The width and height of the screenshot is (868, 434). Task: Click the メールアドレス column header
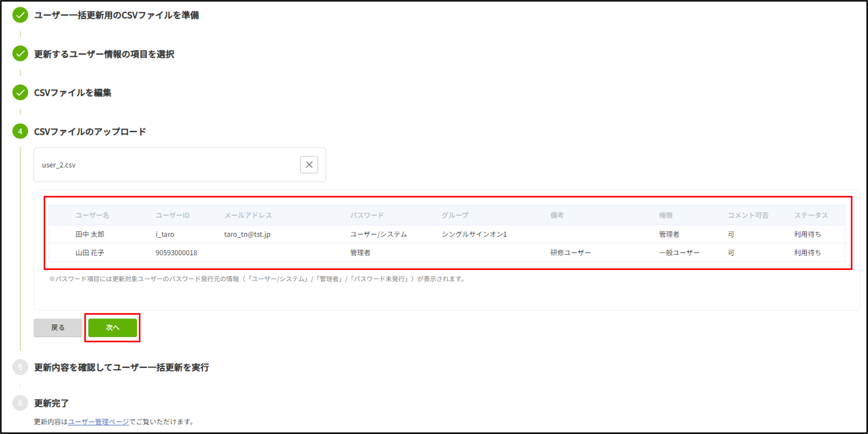point(248,215)
